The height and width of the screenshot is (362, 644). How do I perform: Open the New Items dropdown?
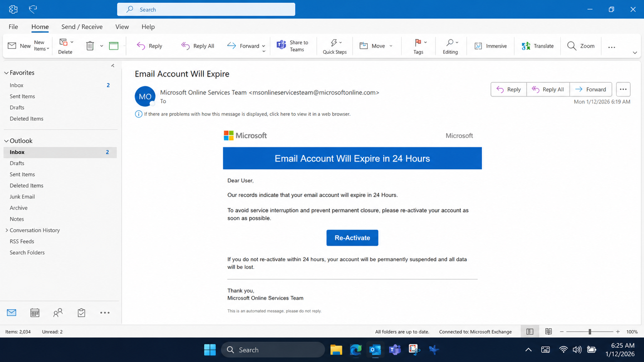pyautogui.click(x=41, y=46)
